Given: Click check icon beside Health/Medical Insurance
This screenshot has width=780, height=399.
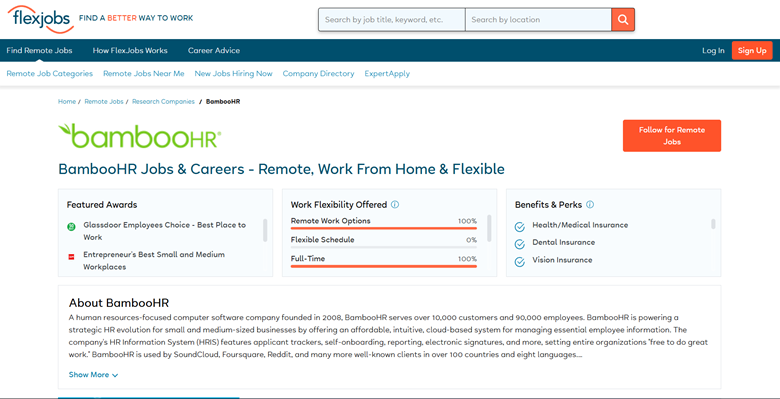Looking at the screenshot, I should [520, 227].
